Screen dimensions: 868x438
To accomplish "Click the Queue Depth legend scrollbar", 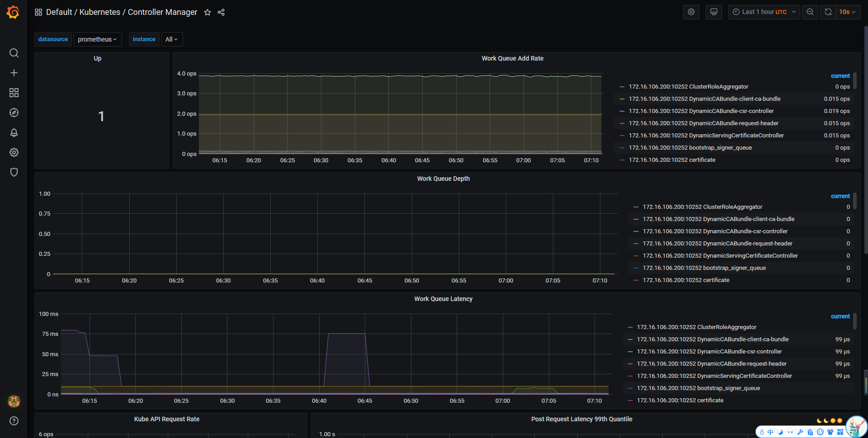I will 855,202.
